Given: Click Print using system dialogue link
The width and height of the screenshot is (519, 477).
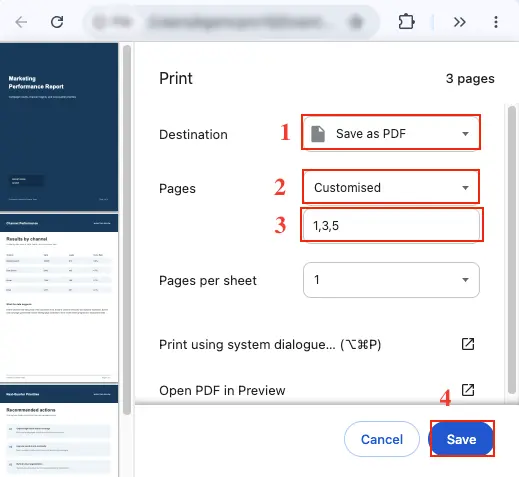Looking at the screenshot, I should (270, 344).
